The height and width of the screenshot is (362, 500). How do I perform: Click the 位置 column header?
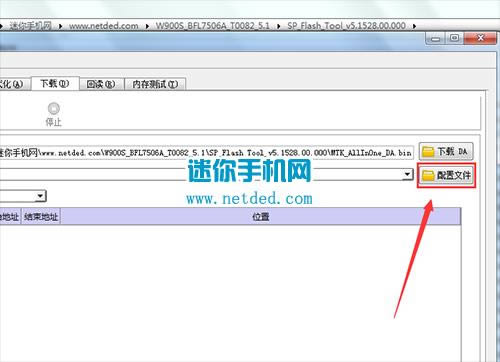click(x=261, y=217)
